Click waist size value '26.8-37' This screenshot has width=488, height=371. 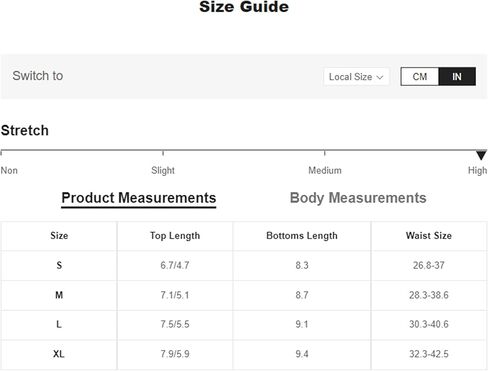[429, 265]
